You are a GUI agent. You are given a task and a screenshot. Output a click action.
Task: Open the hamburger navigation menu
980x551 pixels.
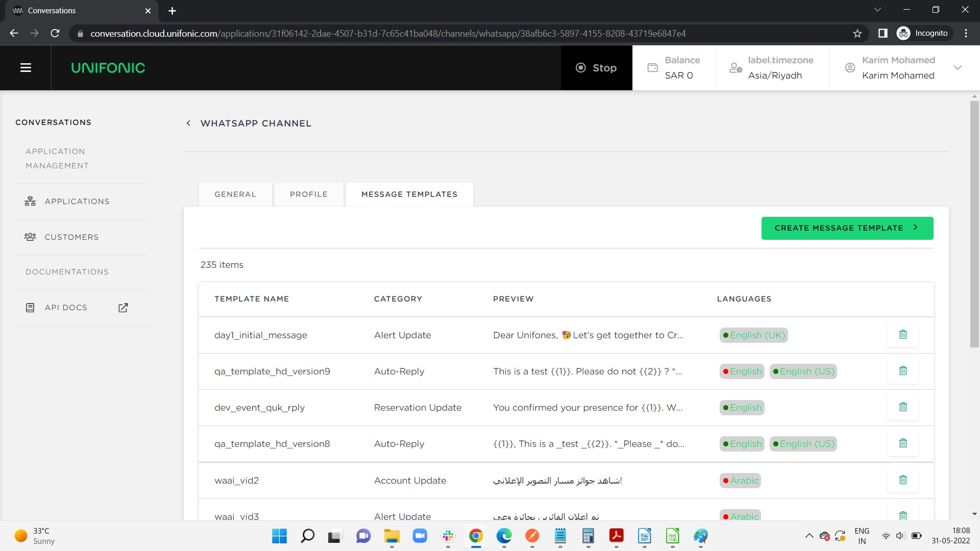[26, 68]
